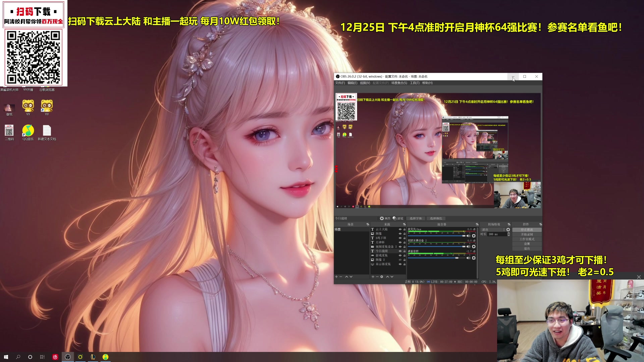
Task: Pop out the 混音器 dock icon
Action: click(x=477, y=225)
